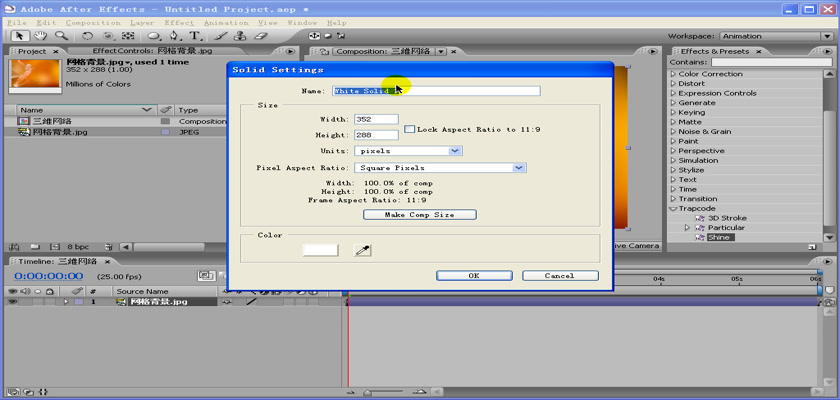The height and width of the screenshot is (400, 840).
Task: Click the project item thumbnail preview
Action: [x=35, y=74]
